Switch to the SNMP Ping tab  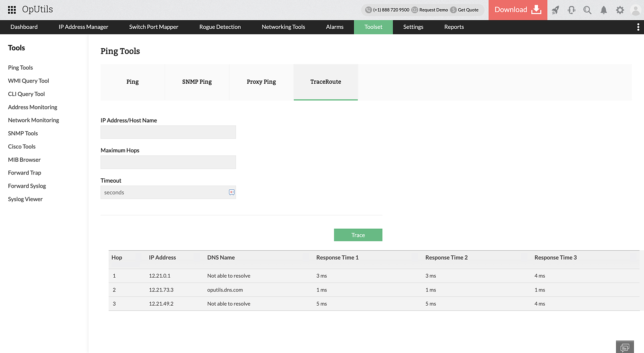[197, 82]
